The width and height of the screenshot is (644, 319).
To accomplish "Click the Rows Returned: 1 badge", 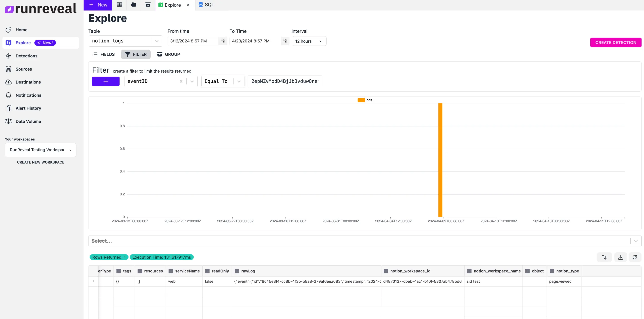I will [x=109, y=257].
